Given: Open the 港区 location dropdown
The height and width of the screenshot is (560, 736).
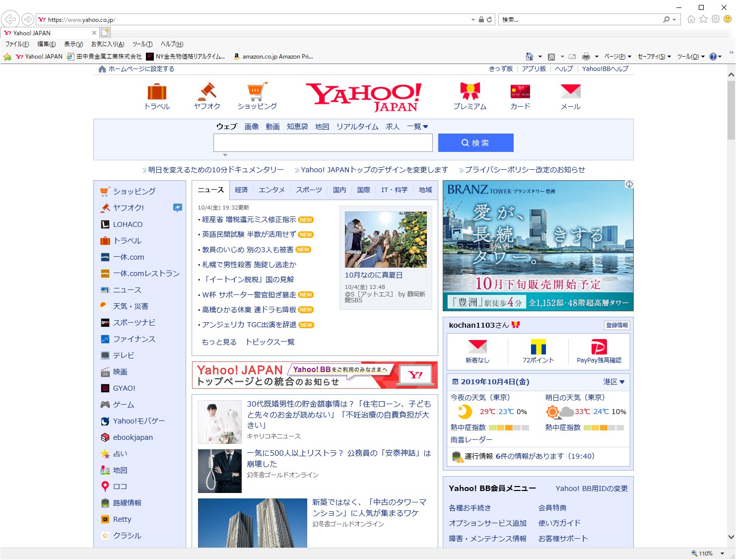Looking at the screenshot, I should pyautogui.click(x=614, y=382).
